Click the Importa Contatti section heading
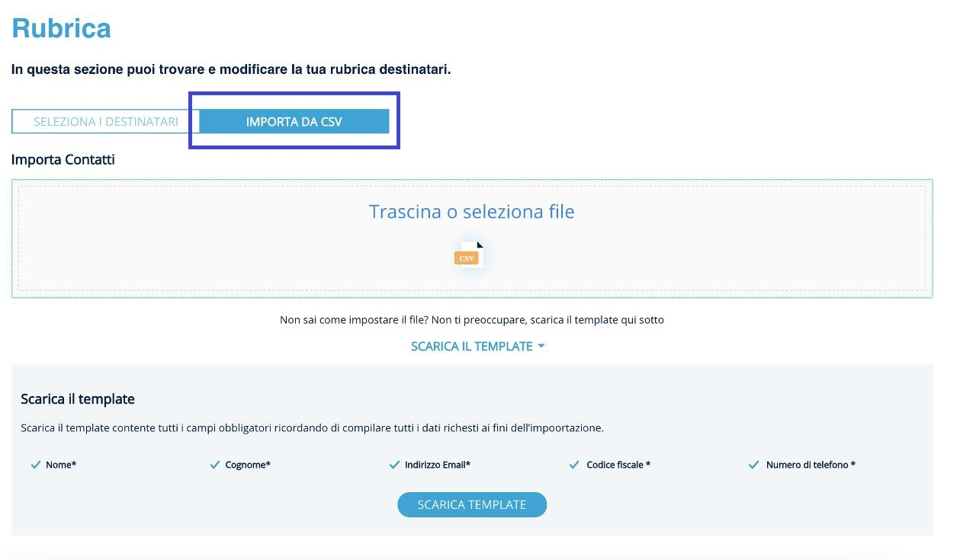 point(63,159)
